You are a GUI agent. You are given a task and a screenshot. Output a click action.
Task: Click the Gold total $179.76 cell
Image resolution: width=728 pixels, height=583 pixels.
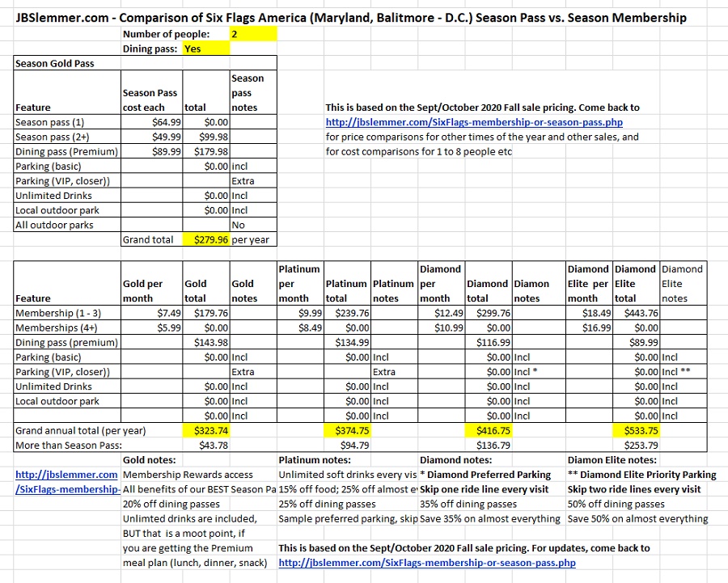click(x=206, y=313)
